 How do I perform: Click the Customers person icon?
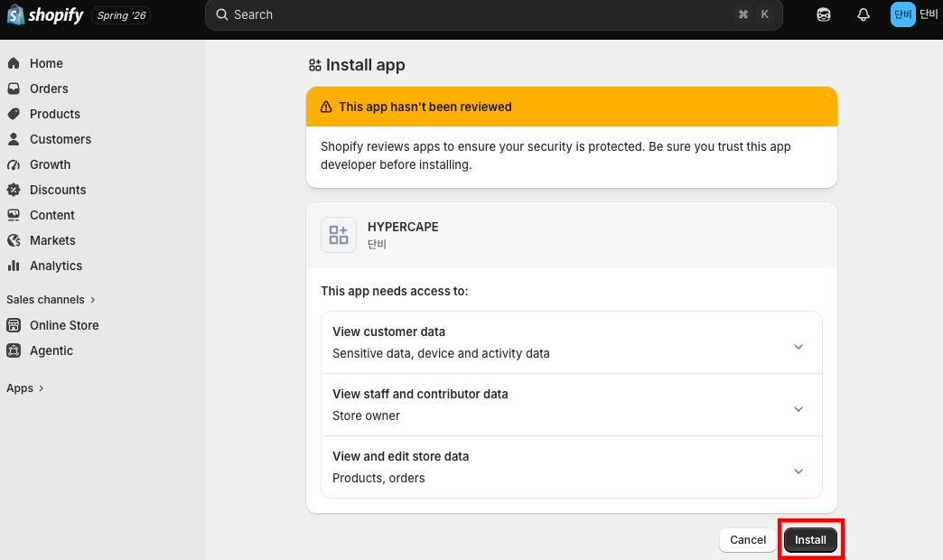(x=14, y=139)
